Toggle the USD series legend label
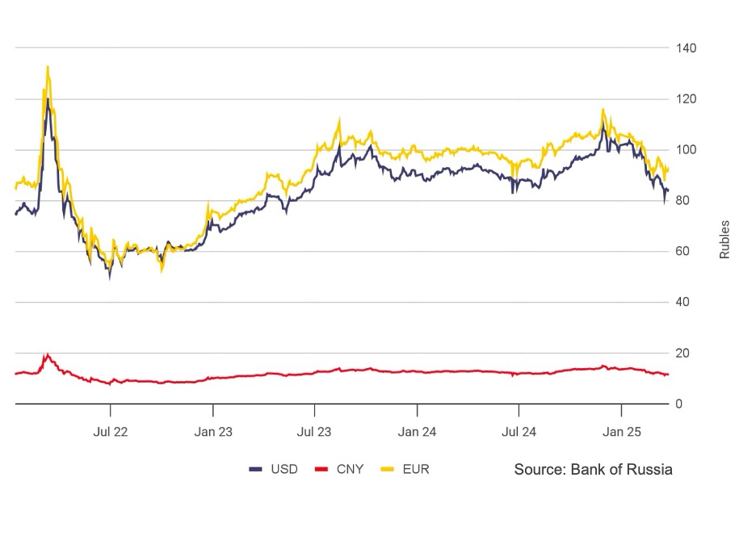 (283, 469)
